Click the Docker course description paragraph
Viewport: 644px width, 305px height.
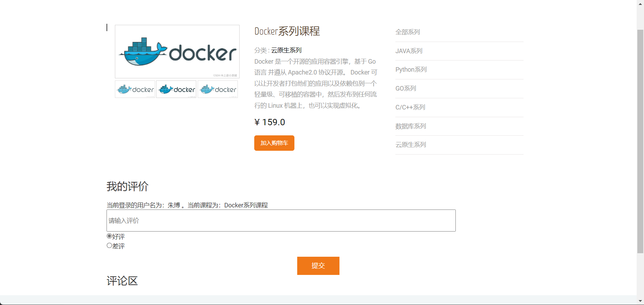click(x=316, y=83)
